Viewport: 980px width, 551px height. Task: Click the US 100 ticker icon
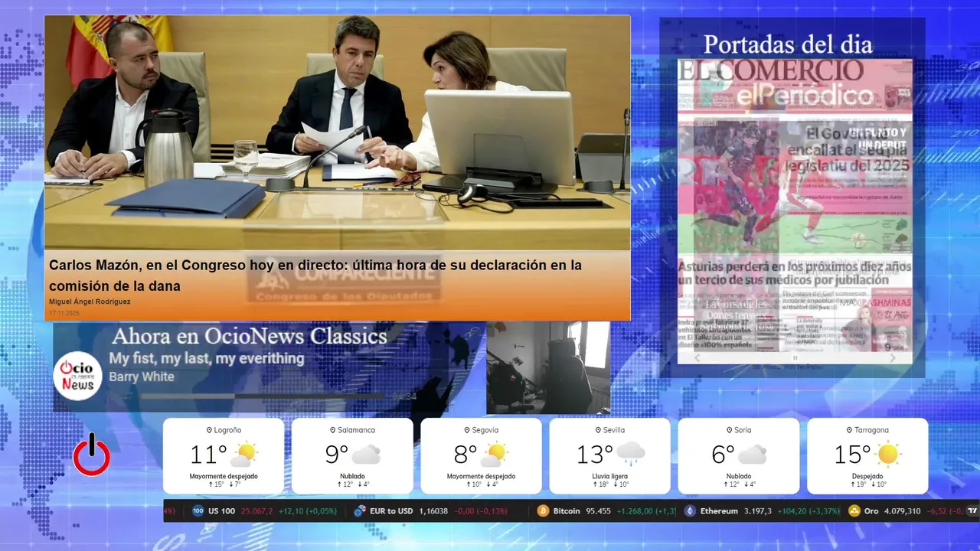coord(198,511)
